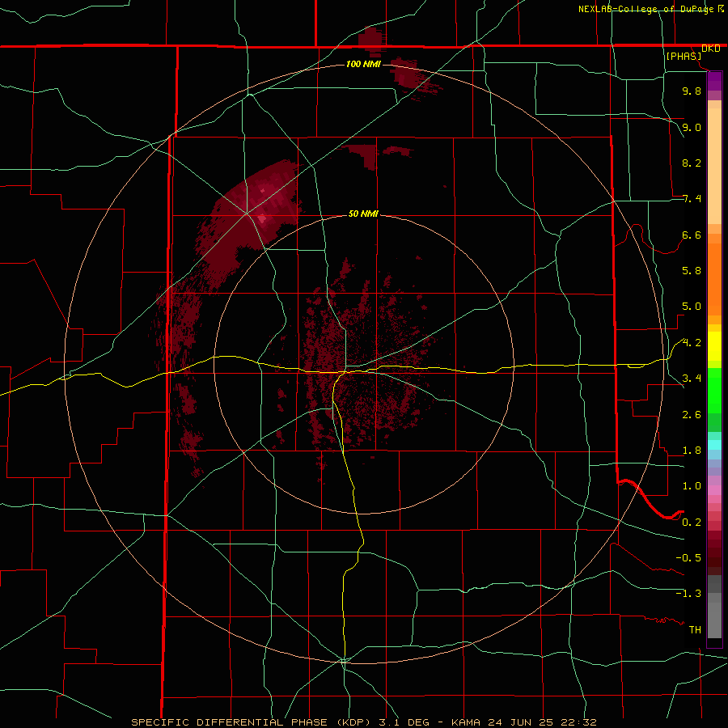
Task: Click the 7.4 value on the color scale
Action: (x=692, y=199)
